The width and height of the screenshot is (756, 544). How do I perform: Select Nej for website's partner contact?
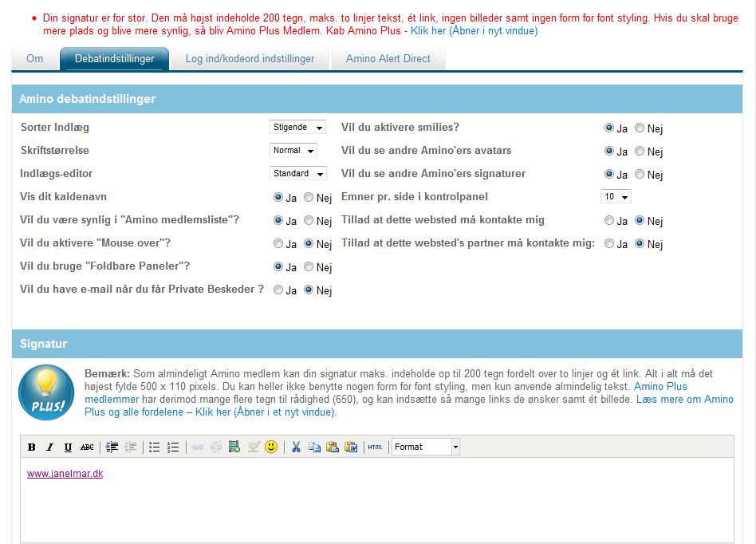tap(640, 243)
